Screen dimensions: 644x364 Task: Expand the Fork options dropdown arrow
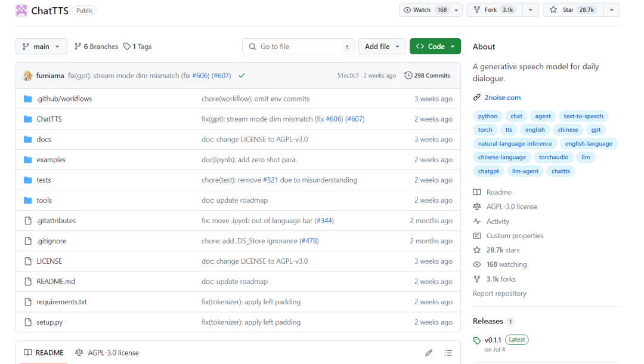coord(531,10)
